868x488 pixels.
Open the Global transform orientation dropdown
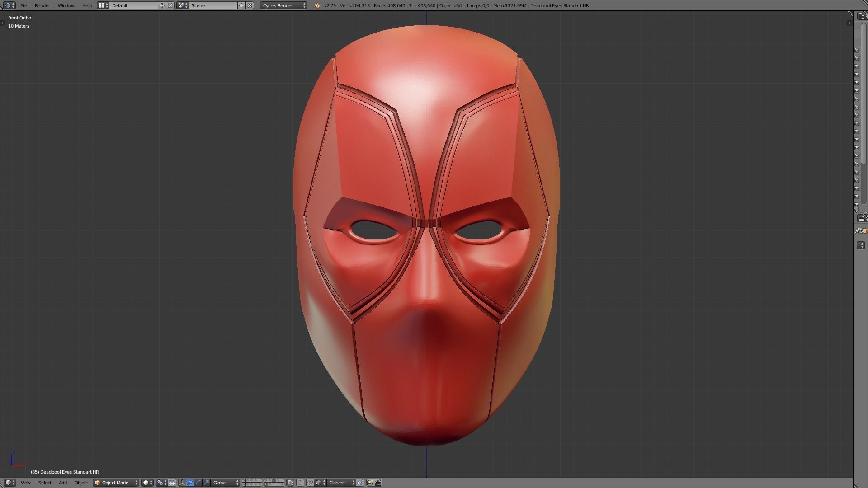coord(225,483)
